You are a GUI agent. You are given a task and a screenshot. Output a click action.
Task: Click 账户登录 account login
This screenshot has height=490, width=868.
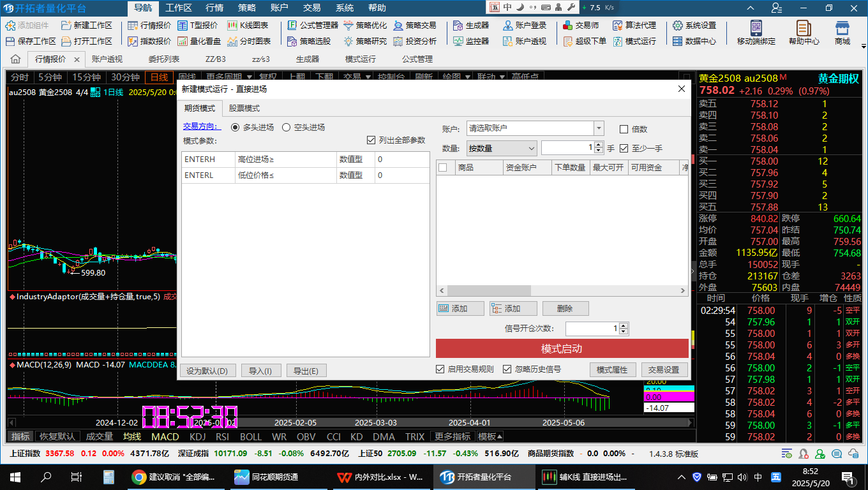click(x=524, y=26)
